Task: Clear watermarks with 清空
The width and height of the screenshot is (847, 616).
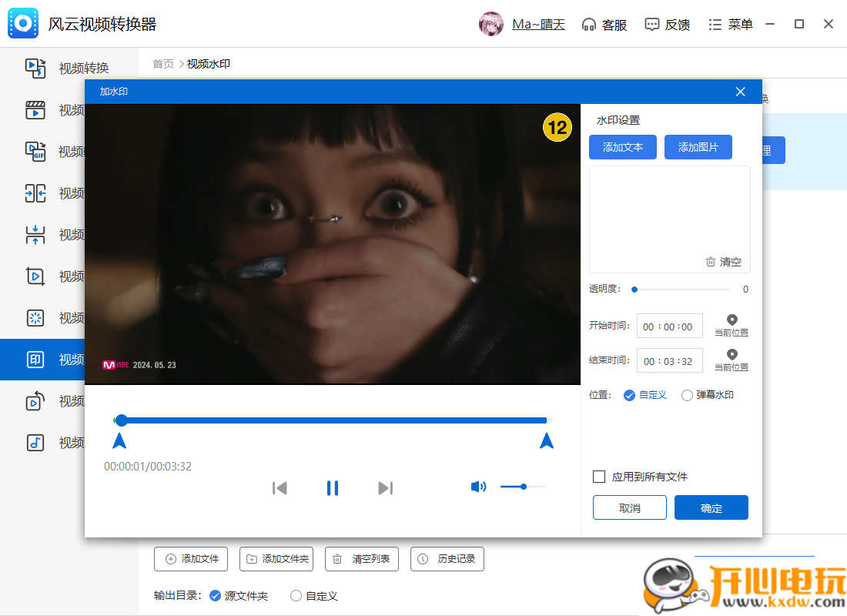Action: pos(724,262)
